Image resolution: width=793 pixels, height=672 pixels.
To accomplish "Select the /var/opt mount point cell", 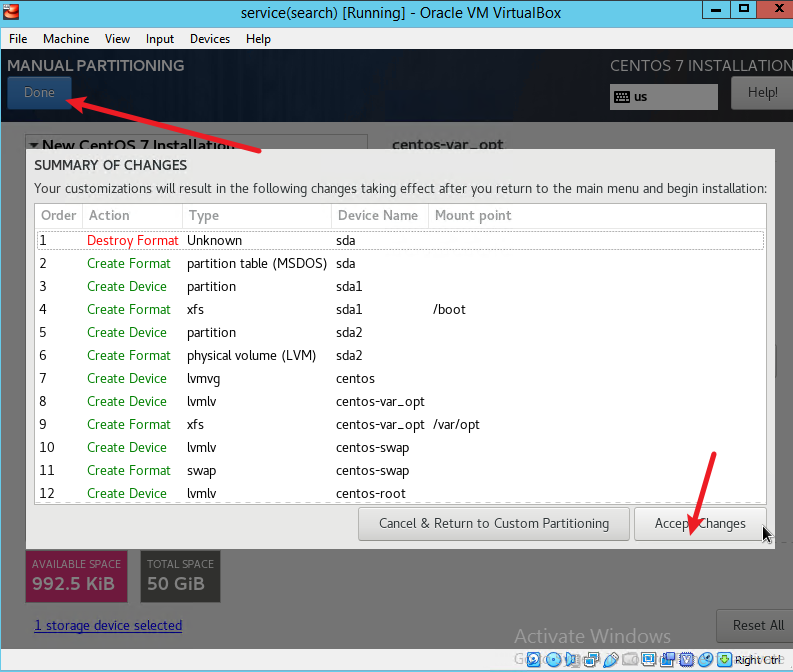I will 456,424.
